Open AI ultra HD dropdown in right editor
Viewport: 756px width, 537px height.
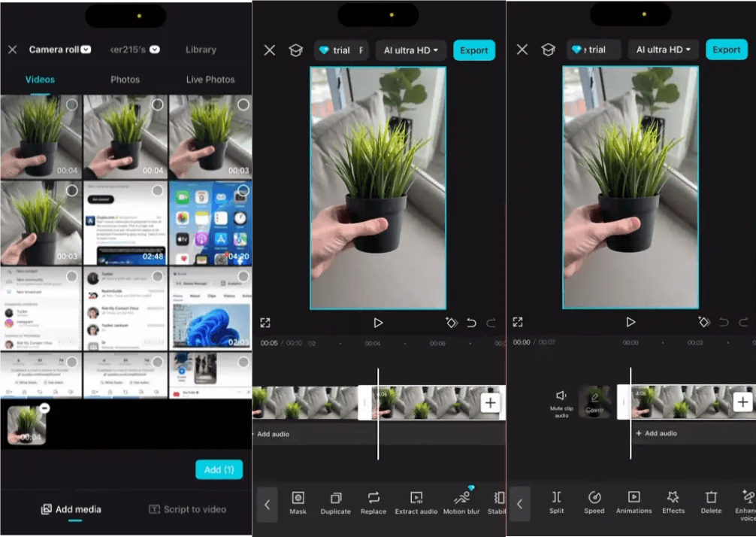[x=663, y=50]
